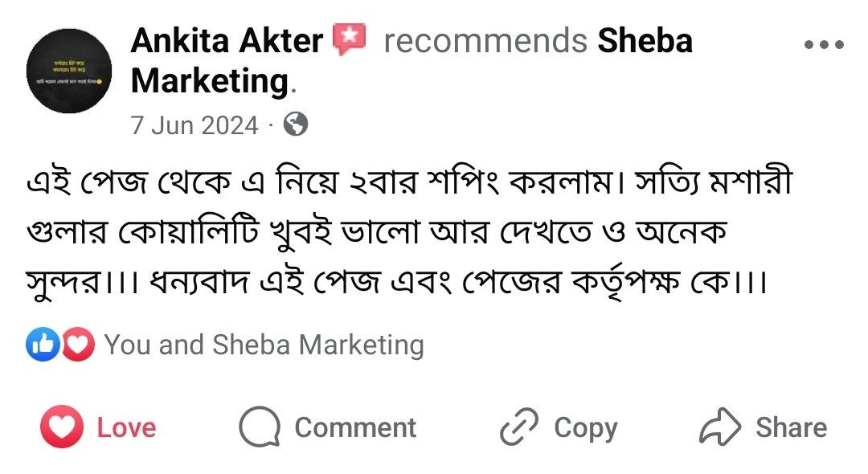Click the Share arrow icon
The height and width of the screenshot is (474, 868).
pyautogui.click(x=719, y=427)
